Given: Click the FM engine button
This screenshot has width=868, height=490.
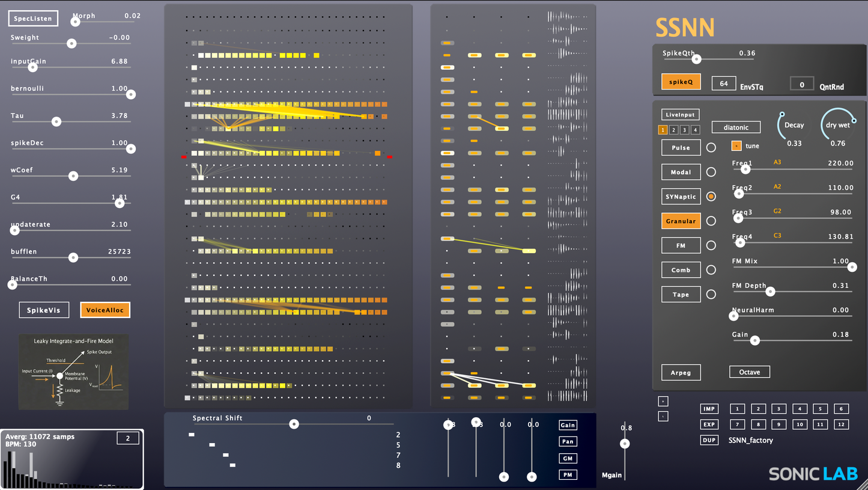Looking at the screenshot, I should pos(681,245).
